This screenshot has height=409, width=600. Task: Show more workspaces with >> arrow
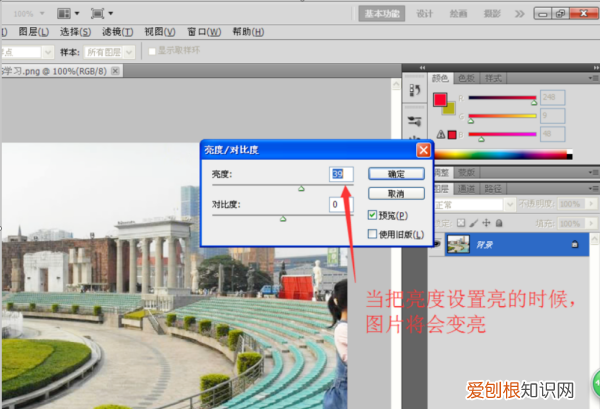tap(519, 14)
